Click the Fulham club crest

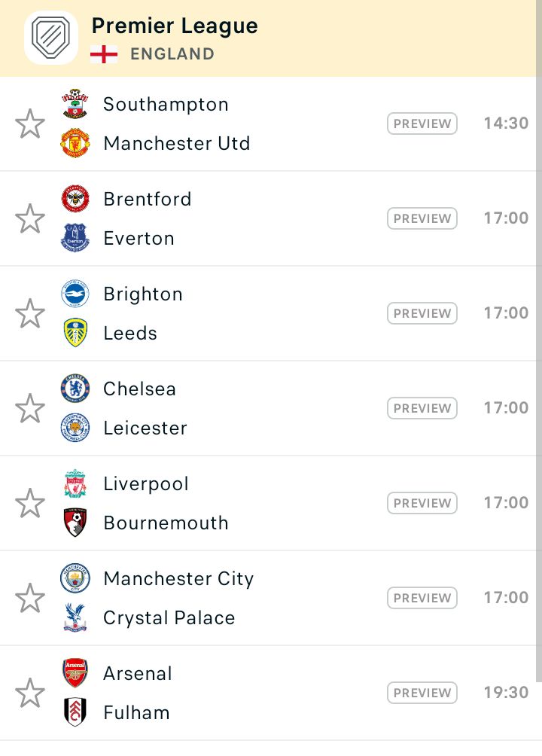point(75,712)
